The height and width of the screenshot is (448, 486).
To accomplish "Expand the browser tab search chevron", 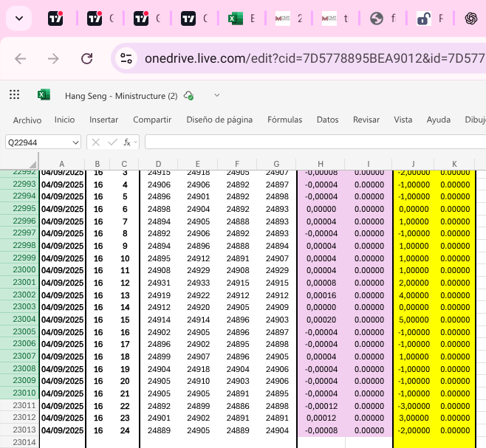I will [x=19, y=18].
